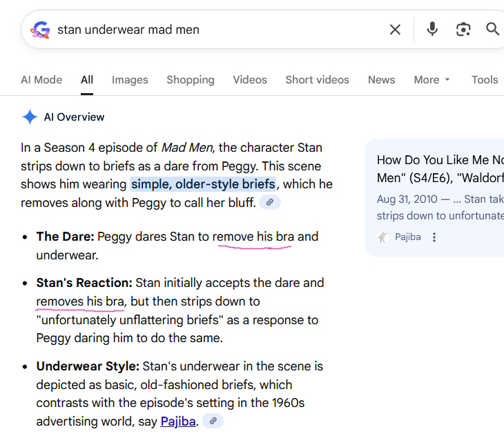Image resolution: width=504 pixels, height=438 pixels.
Task: Switch to Images tab
Action: click(x=130, y=79)
